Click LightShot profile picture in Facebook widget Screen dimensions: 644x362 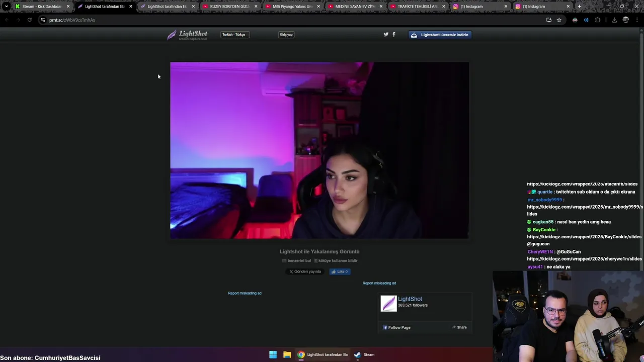pyautogui.click(x=388, y=303)
